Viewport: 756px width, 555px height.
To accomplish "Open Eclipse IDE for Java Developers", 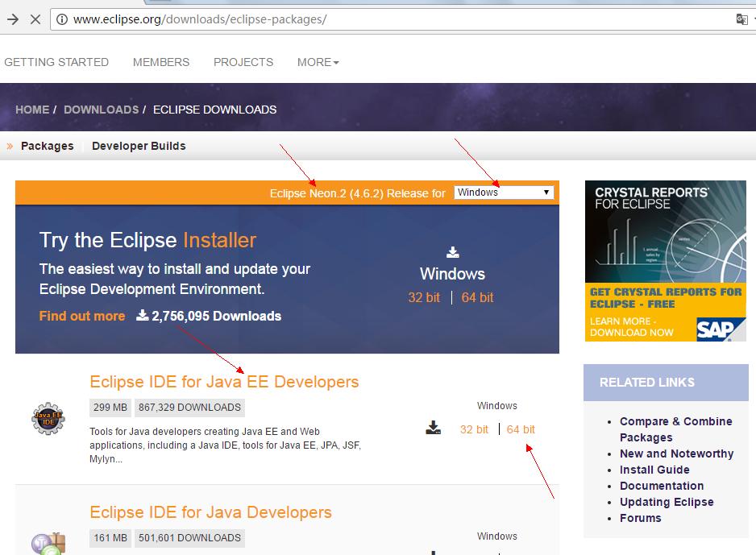I will pyautogui.click(x=210, y=512).
